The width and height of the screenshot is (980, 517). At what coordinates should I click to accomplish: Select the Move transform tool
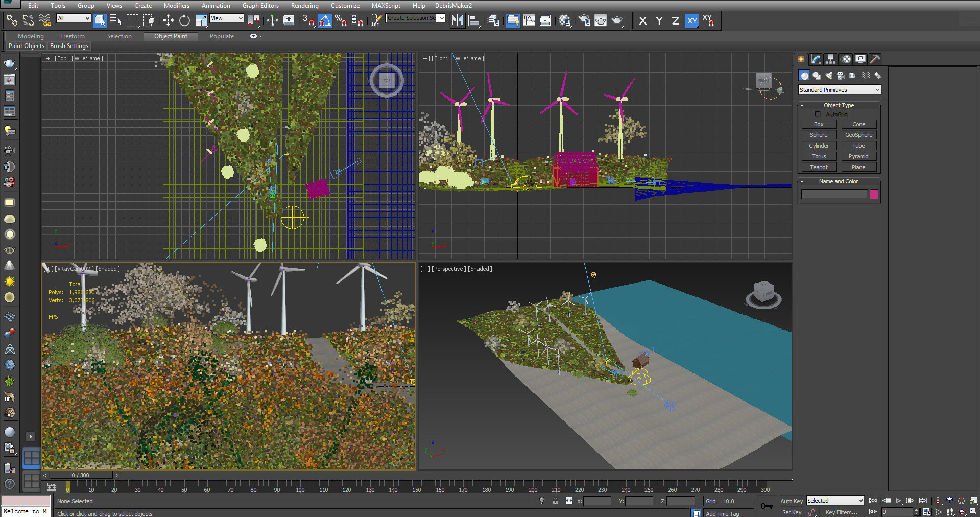[168, 20]
